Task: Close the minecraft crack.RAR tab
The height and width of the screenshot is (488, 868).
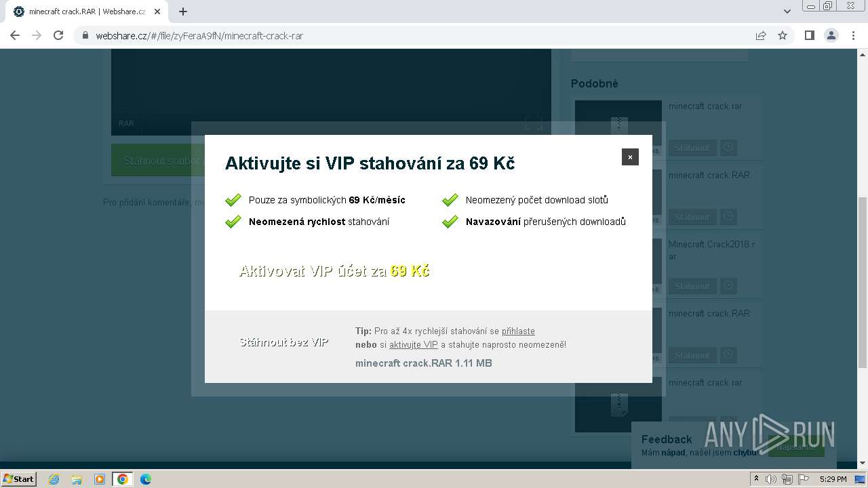Action: [157, 12]
